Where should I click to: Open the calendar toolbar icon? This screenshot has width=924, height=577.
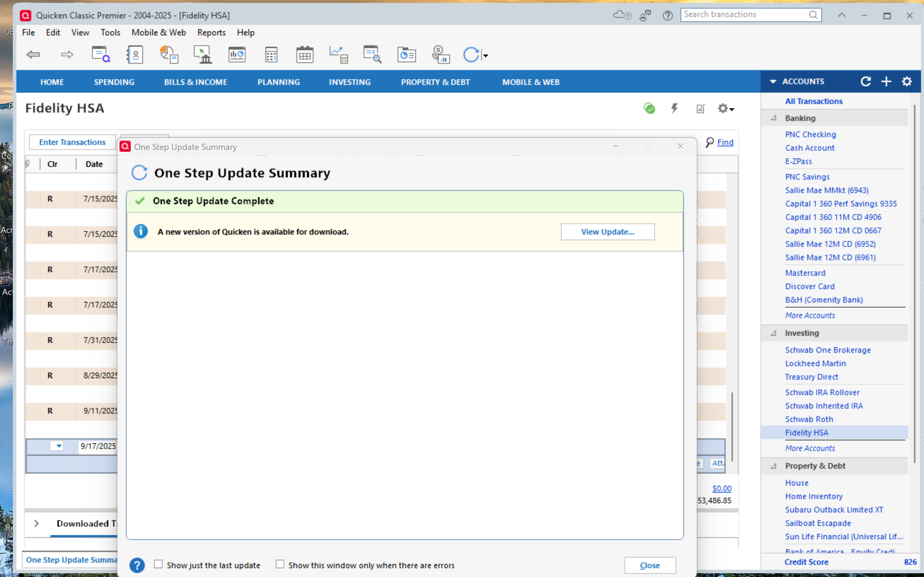point(305,55)
